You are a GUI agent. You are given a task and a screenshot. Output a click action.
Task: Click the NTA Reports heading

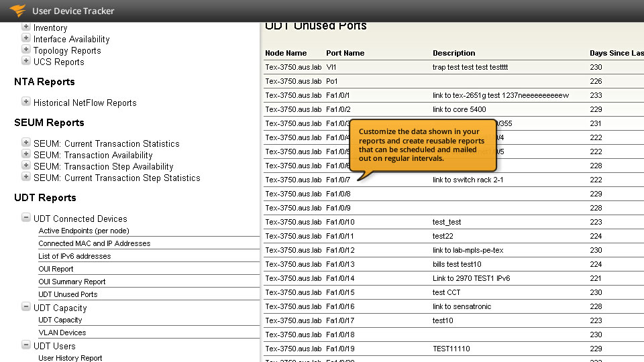[x=44, y=82]
